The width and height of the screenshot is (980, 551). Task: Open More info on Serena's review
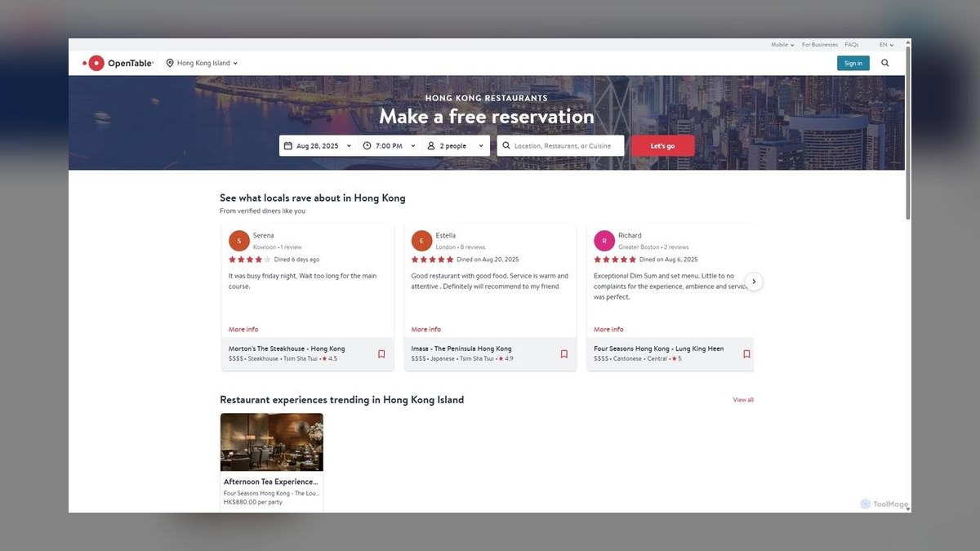[243, 330]
